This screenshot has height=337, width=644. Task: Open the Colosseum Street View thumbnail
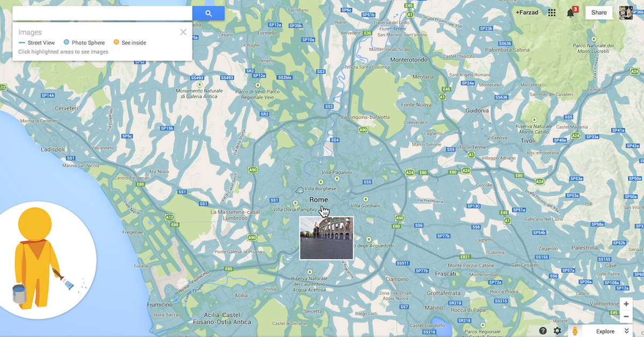pos(326,238)
